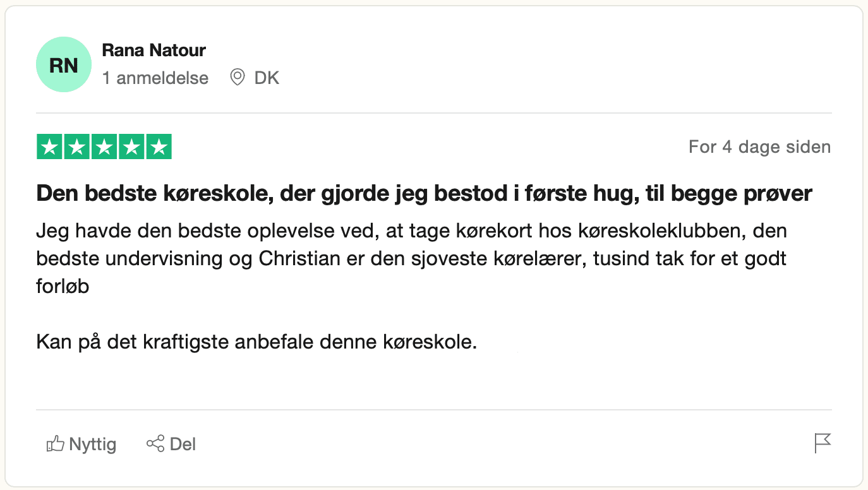Click the third green star
Image resolution: width=868 pixels, height=490 pixels.
coord(104,147)
